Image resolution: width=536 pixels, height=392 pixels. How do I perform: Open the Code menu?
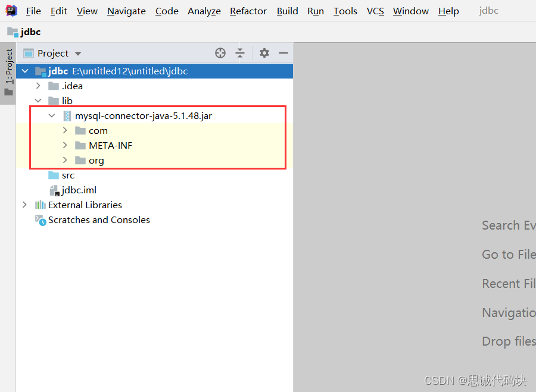167,11
